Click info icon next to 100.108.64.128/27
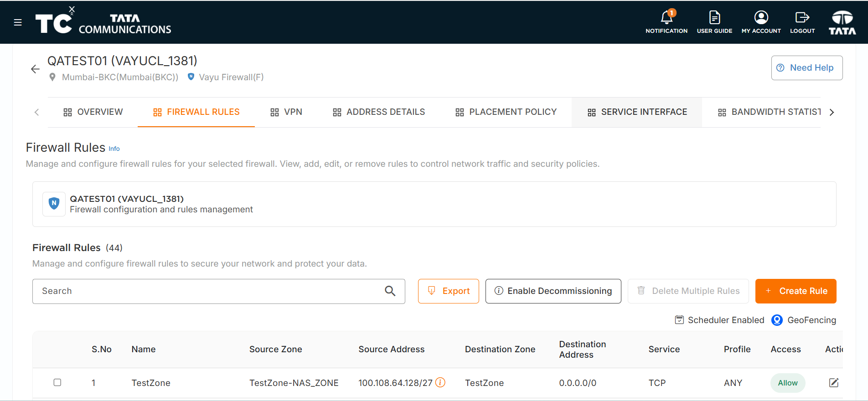The image size is (868, 401). [440, 382]
